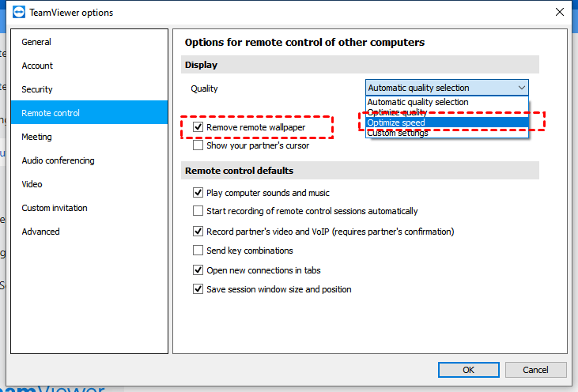Collapse the Quality dropdown arrow
578x392 pixels.
520,88
